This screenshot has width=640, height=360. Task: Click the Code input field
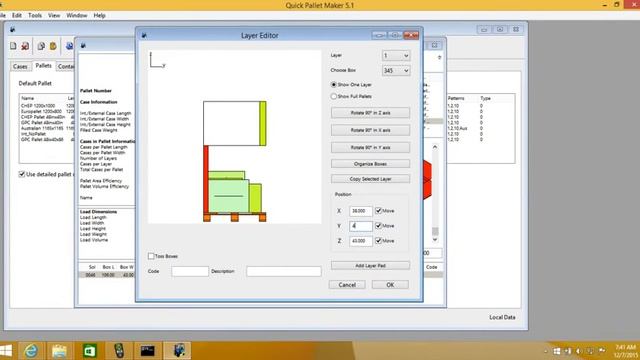click(x=190, y=271)
